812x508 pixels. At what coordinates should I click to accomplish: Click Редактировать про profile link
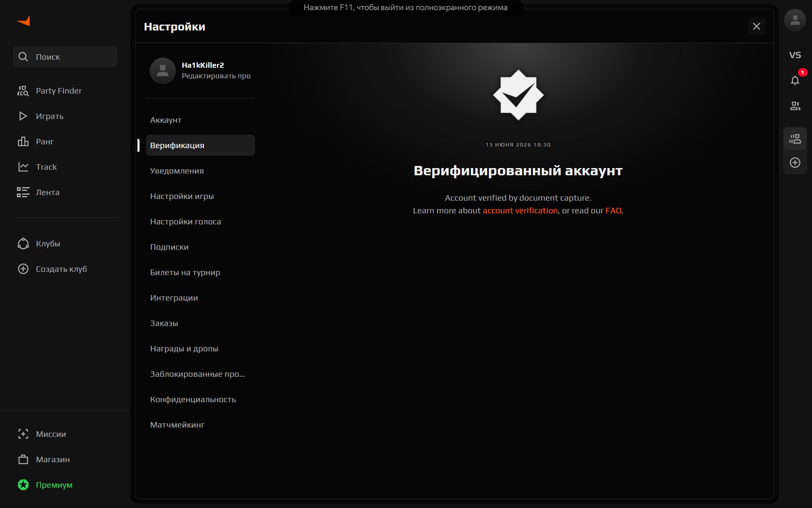coord(216,76)
